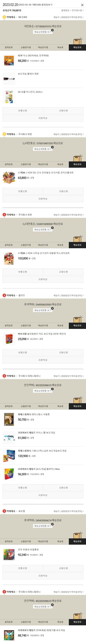
Task: Click the delivery box icon in the 대한통운 571868691016 banner
Action: coord(78,41)
